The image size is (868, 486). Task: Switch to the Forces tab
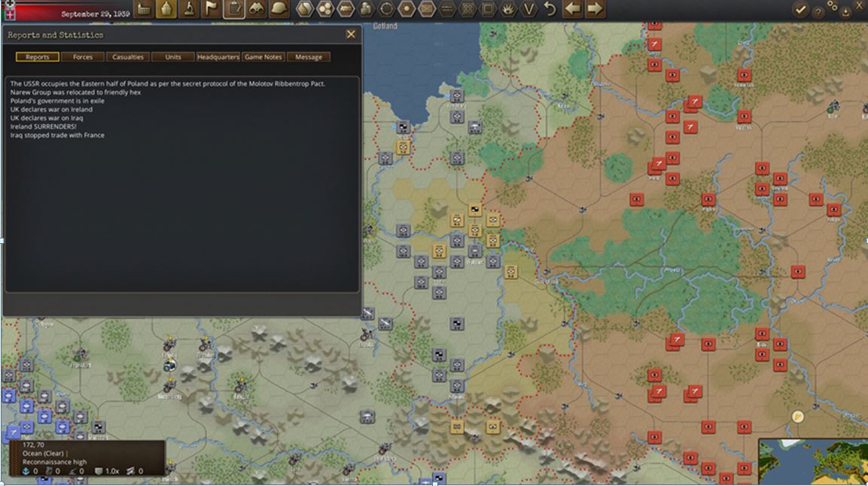pyautogui.click(x=83, y=57)
